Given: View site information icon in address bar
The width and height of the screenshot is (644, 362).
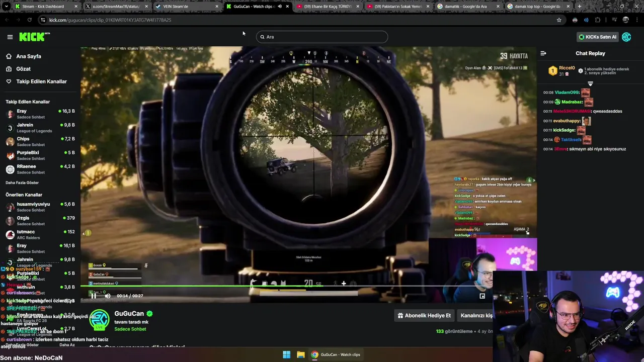Looking at the screenshot, I should [43, 20].
